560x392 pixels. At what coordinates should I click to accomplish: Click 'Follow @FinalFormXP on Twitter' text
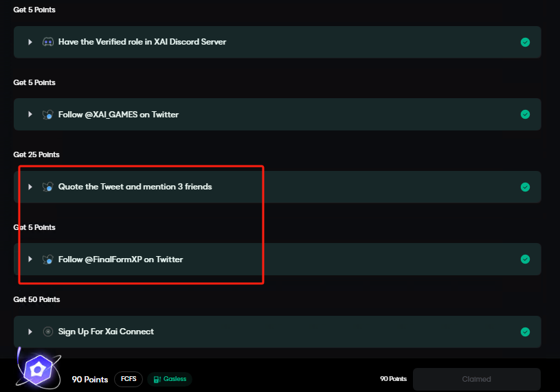[120, 260]
